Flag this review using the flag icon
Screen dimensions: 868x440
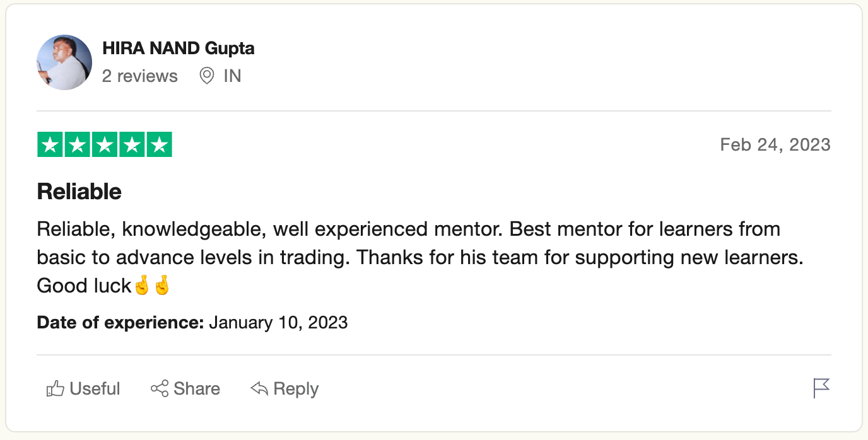[821, 388]
